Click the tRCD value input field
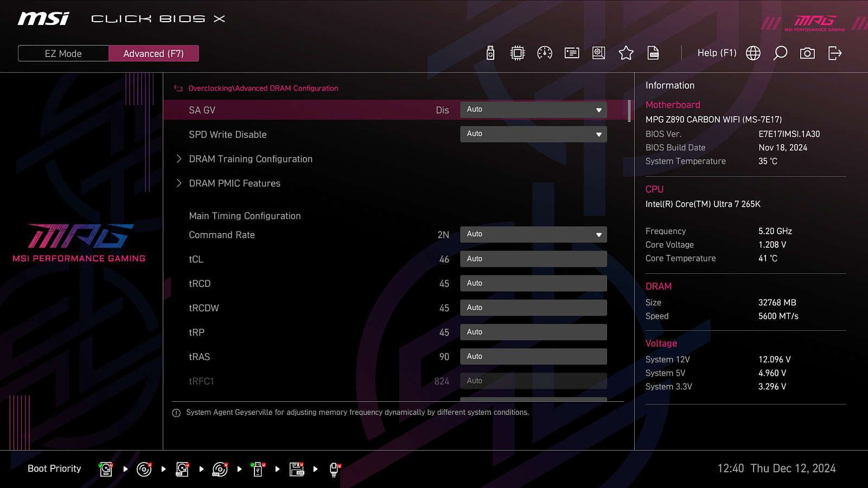 (533, 284)
